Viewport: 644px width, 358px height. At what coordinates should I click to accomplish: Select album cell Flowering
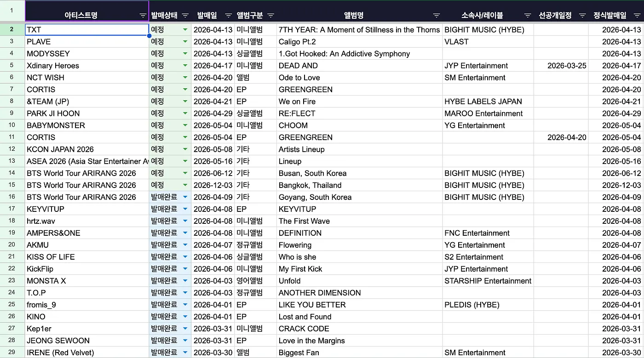click(x=359, y=245)
